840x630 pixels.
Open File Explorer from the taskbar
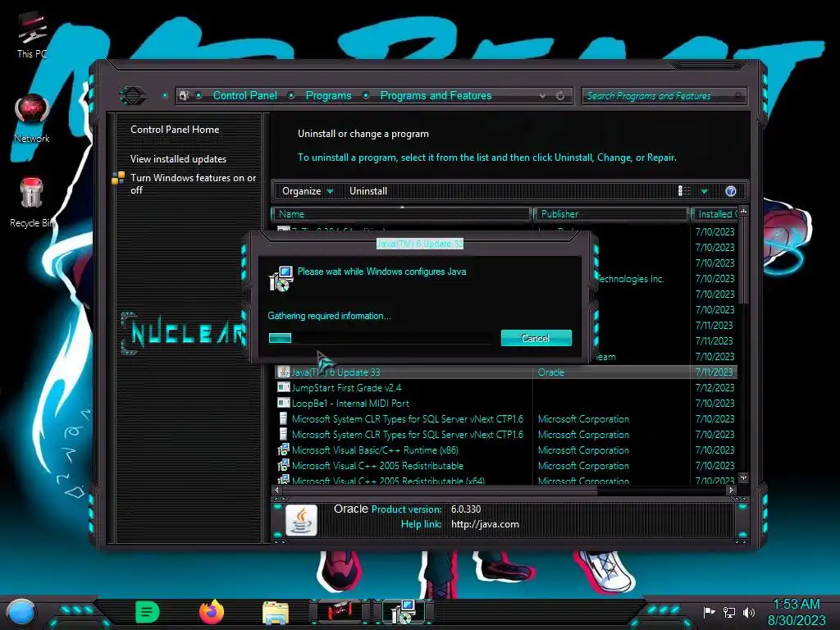(276, 612)
